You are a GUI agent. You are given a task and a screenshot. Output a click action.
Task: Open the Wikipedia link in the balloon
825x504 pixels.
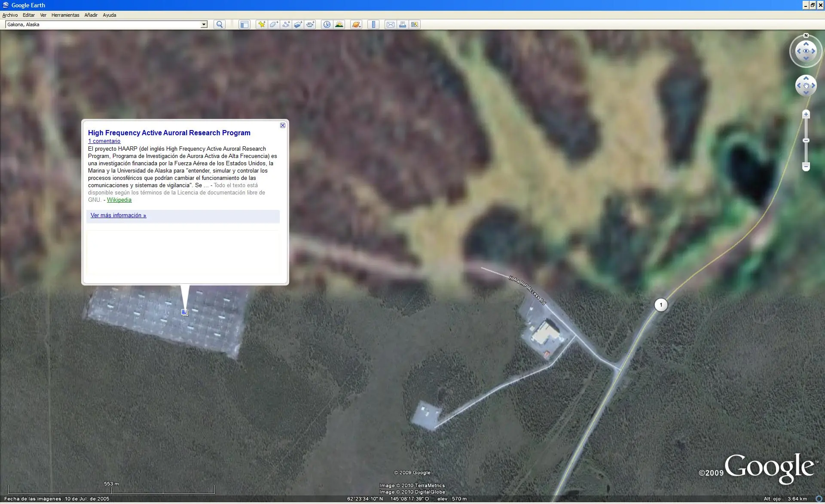click(119, 200)
